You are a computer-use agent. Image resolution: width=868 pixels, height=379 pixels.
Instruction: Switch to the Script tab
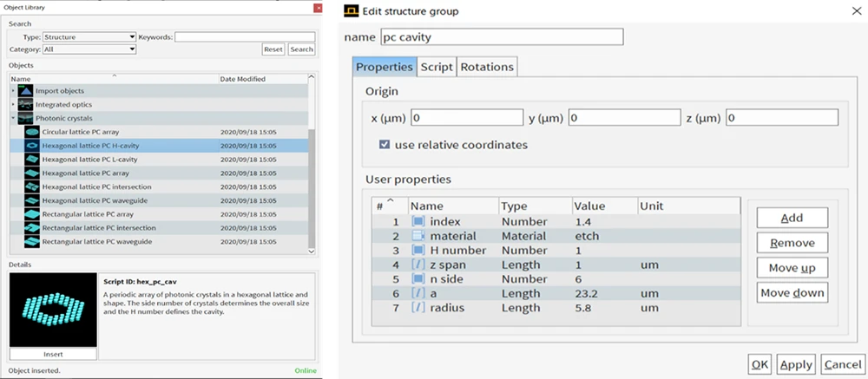tap(437, 67)
